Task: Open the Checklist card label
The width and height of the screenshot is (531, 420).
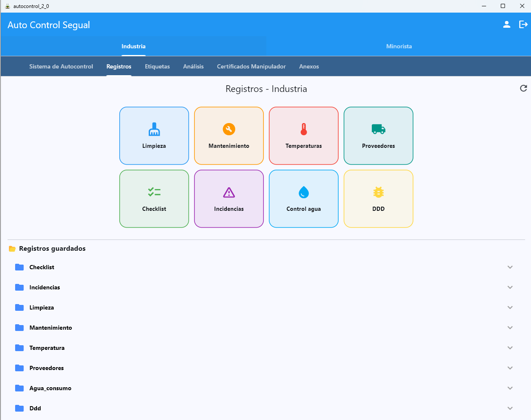Action: pyautogui.click(x=154, y=209)
